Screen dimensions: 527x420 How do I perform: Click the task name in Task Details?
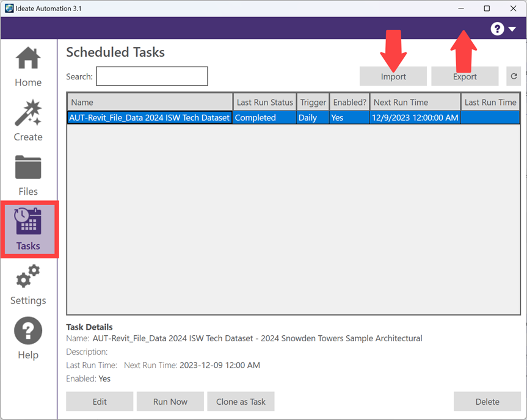pyautogui.click(x=258, y=338)
